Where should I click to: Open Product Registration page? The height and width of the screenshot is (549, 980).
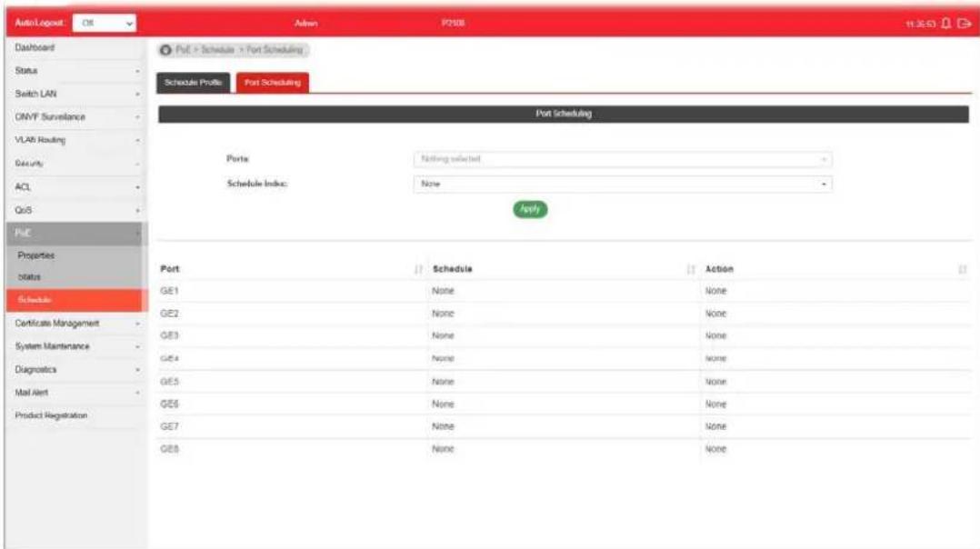pos(75,415)
